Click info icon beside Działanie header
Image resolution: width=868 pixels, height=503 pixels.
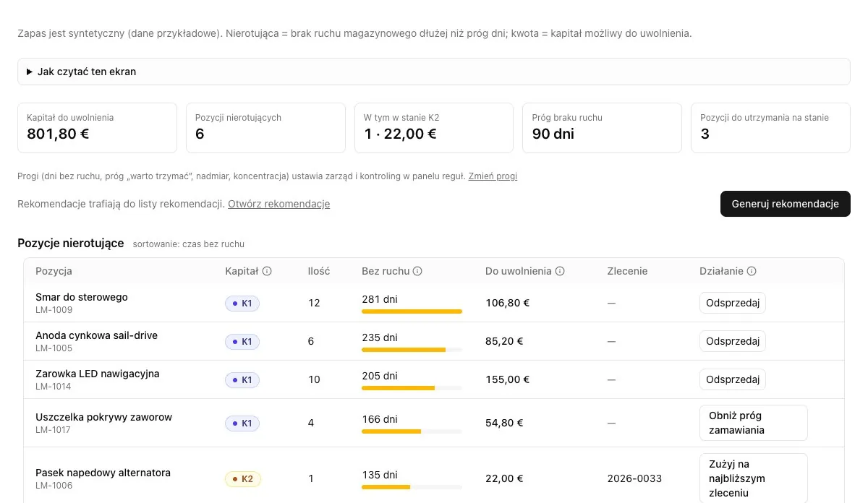pyautogui.click(x=752, y=272)
